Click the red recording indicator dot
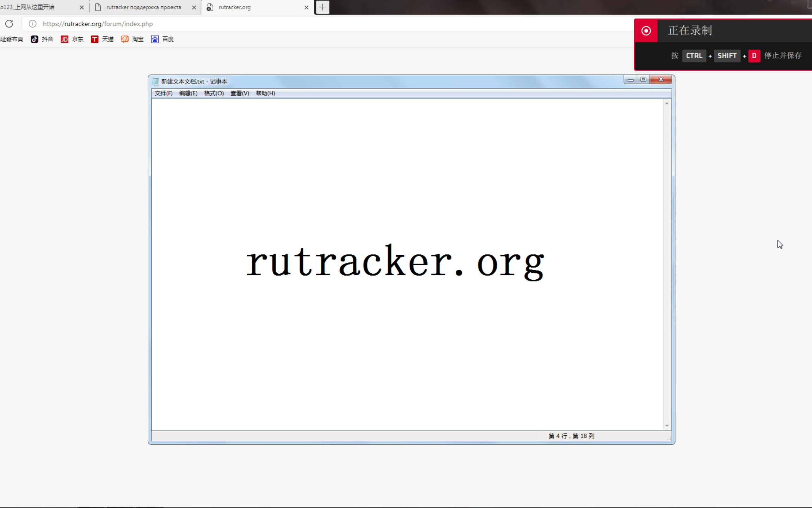Viewport: 812px width, 508px height. pyautogui.click(x=646, y=31)
